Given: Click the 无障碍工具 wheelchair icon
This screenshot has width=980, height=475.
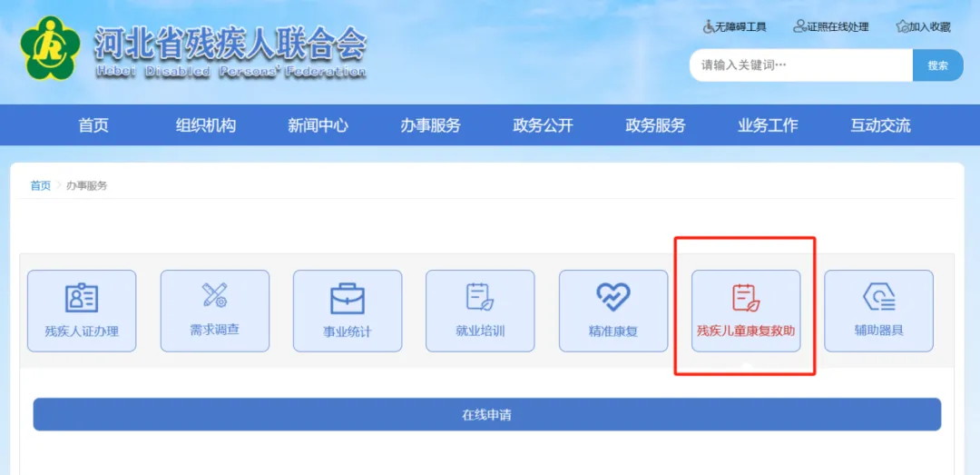Looking at the screenshot, I should (709, 27).
